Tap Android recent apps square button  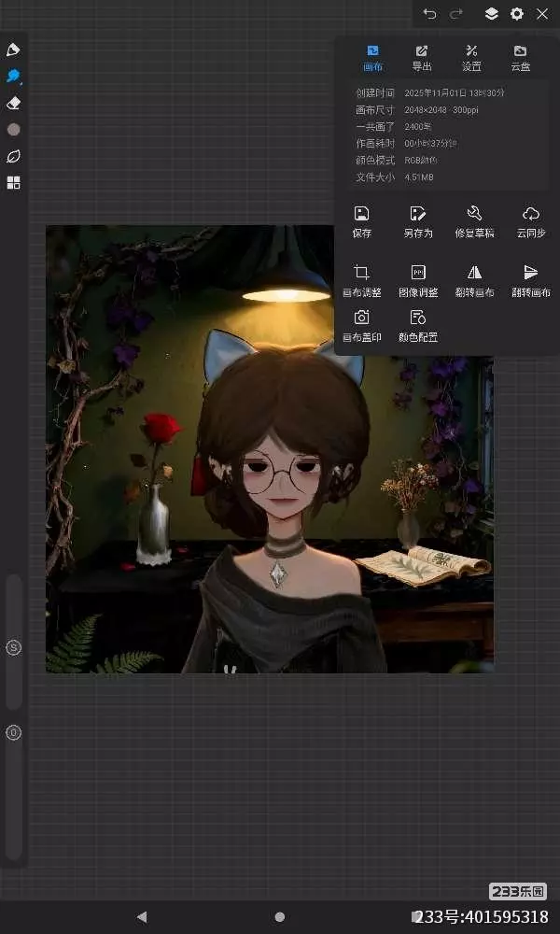417,917
